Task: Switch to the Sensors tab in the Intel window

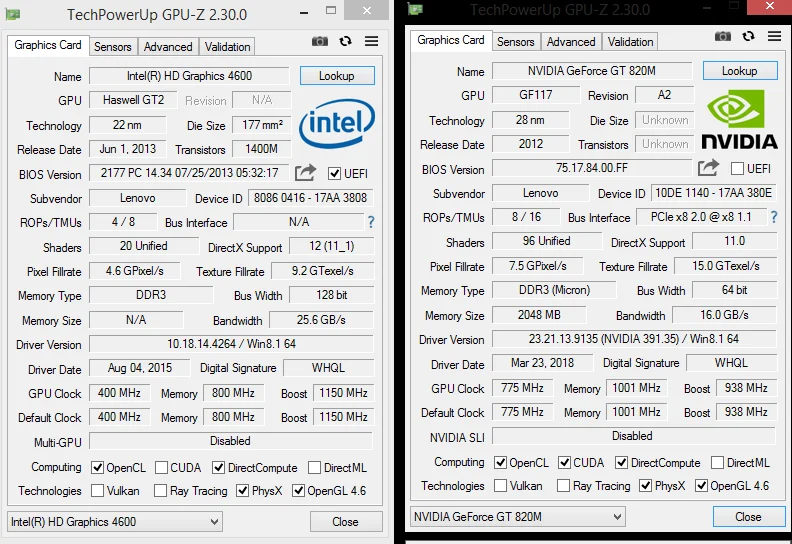Action: pyautogui.click(x=113, y=47)
